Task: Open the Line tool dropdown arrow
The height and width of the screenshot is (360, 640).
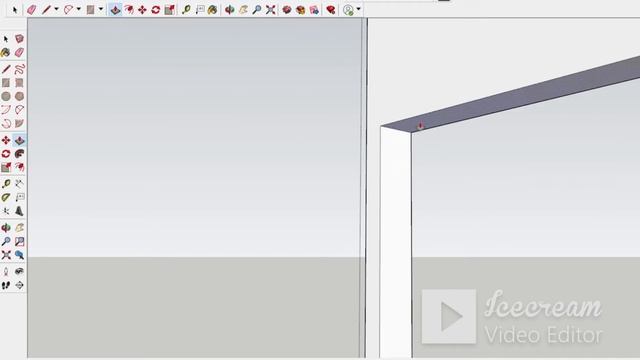Action: click(56, 9)
